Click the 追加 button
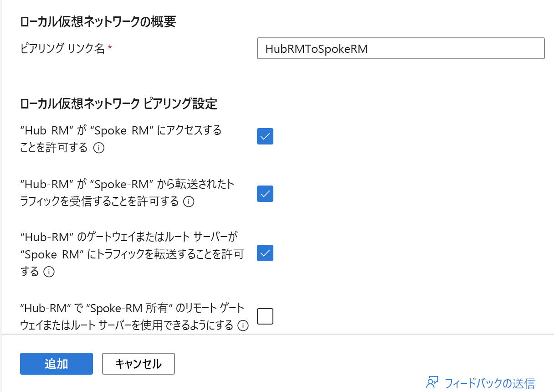The image size is (554, 392). coord(56,364)
